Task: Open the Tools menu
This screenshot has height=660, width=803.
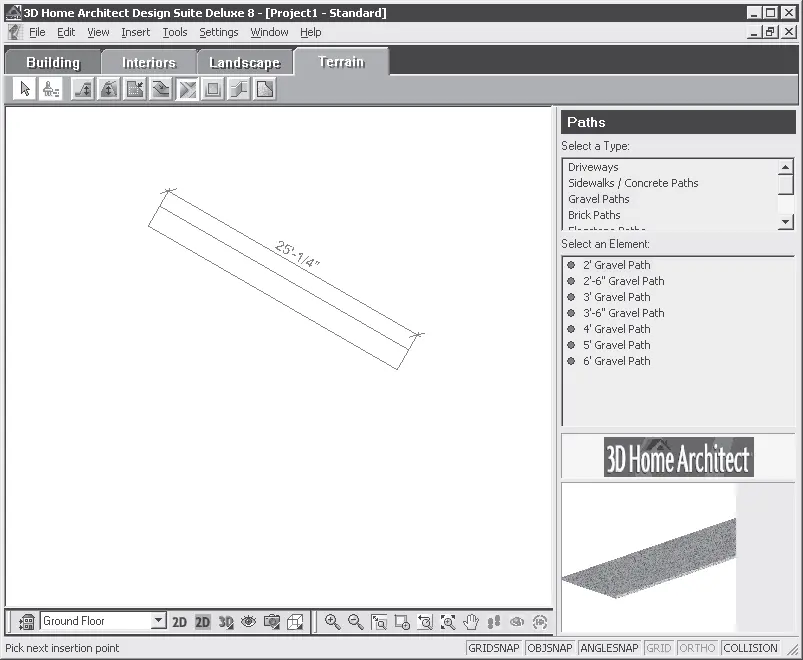Action: point(175,32)
